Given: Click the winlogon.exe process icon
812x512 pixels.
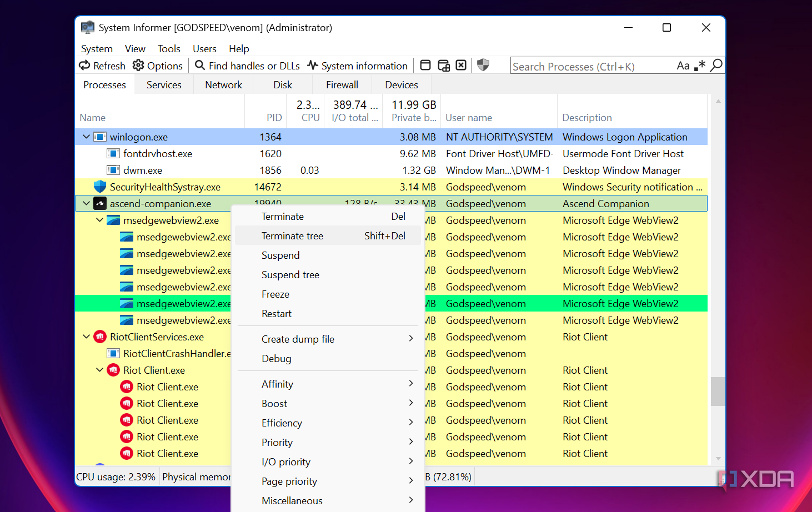Looking at the screenshot, I should pos(100,137).
